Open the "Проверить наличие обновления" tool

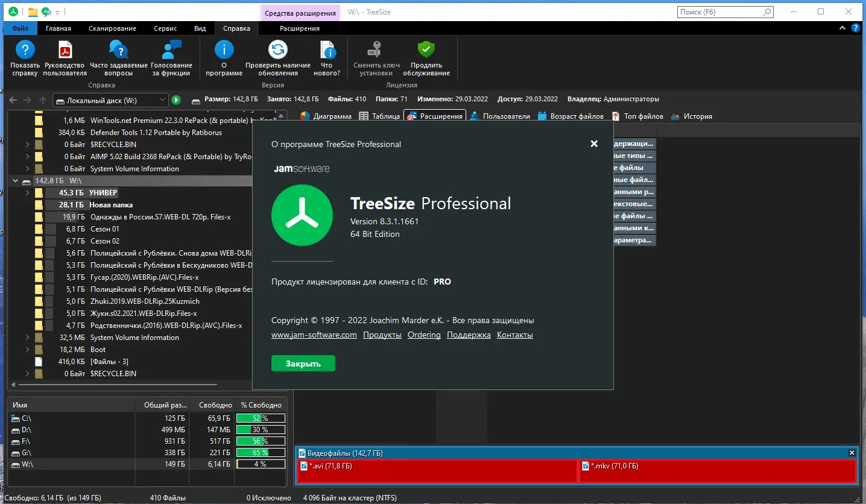[x=277, y=57]
